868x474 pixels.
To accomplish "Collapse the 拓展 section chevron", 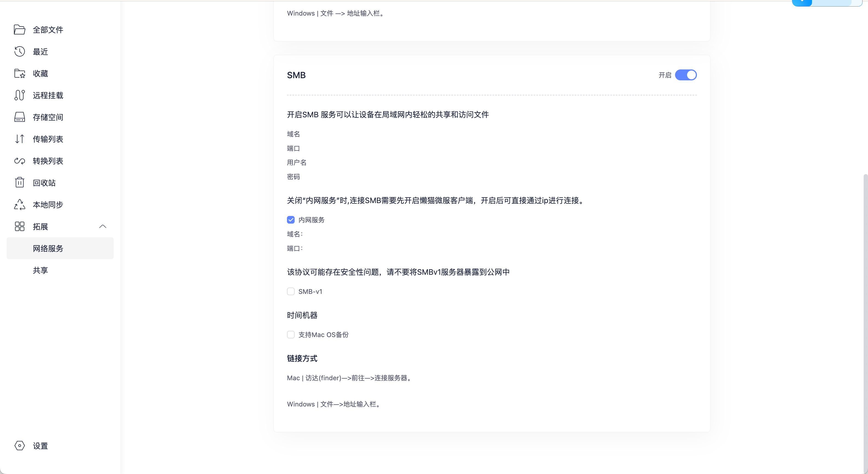I will tap(103, 227).
